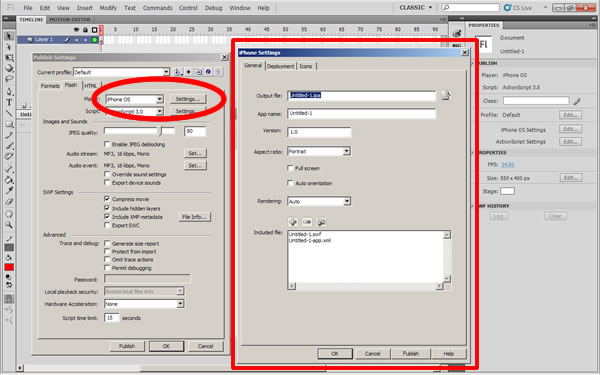Click the Create Profile plus icon

pyautogui.click(x=188, y=72)
